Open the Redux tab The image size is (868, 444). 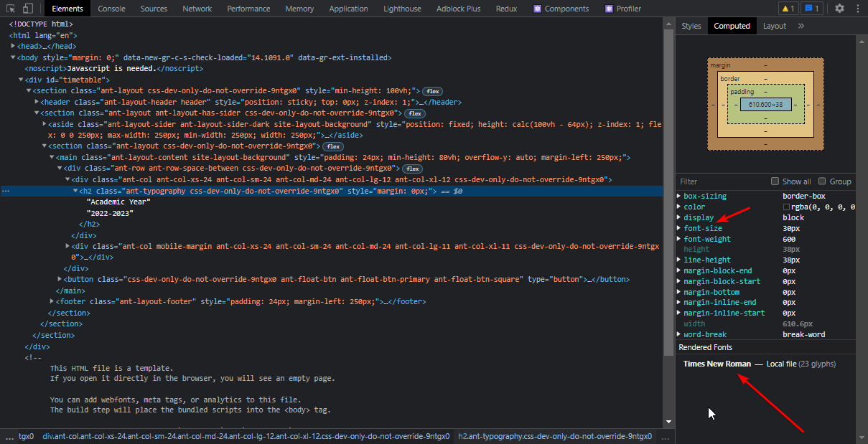coord(507,9)
